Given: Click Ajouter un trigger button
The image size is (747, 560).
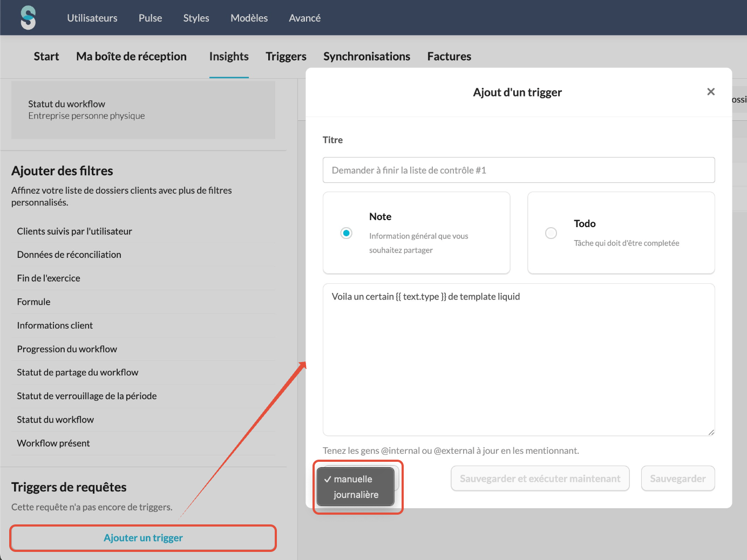Looking at the screenshot, I should point(143,538).
